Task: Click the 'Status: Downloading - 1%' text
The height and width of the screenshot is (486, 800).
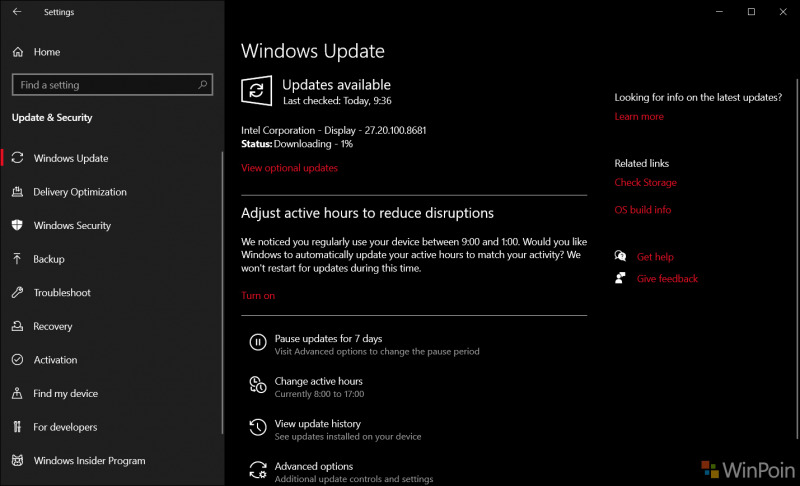Action: [x=297, y=144]
